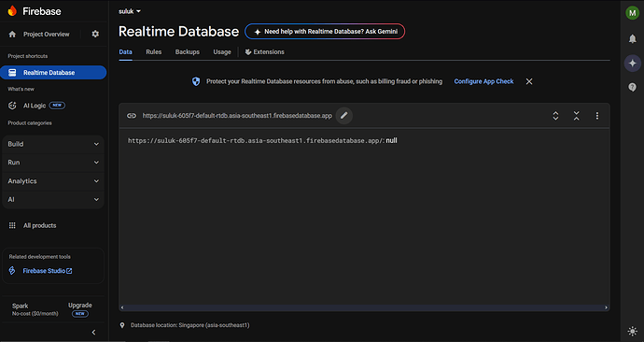The height and width of the screenshot is (342, 644).
Task: Expand all database nodes icon
Action: 555,116
